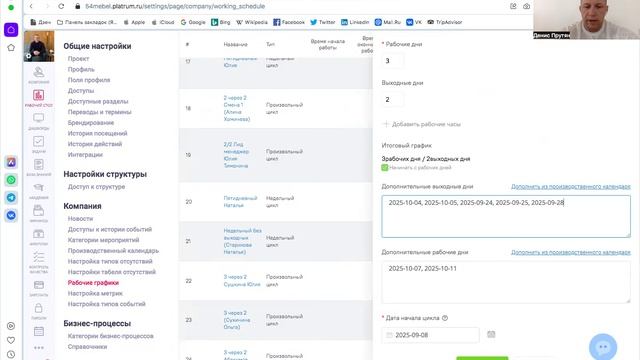This screenshot has height=360, width=640.
Task: Click the clock history icon in browser sidebar
Action: tap(11, 355)
